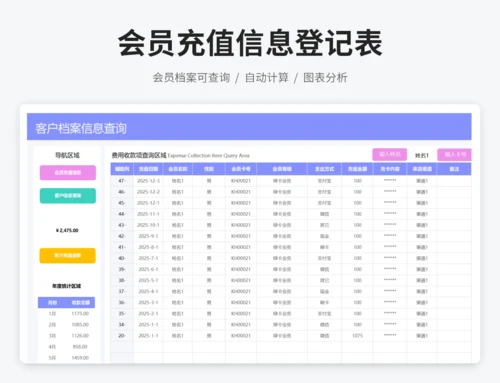Select the date cell 2025-3-1
This screenshot has height=383, width=500.
(148, 302)
